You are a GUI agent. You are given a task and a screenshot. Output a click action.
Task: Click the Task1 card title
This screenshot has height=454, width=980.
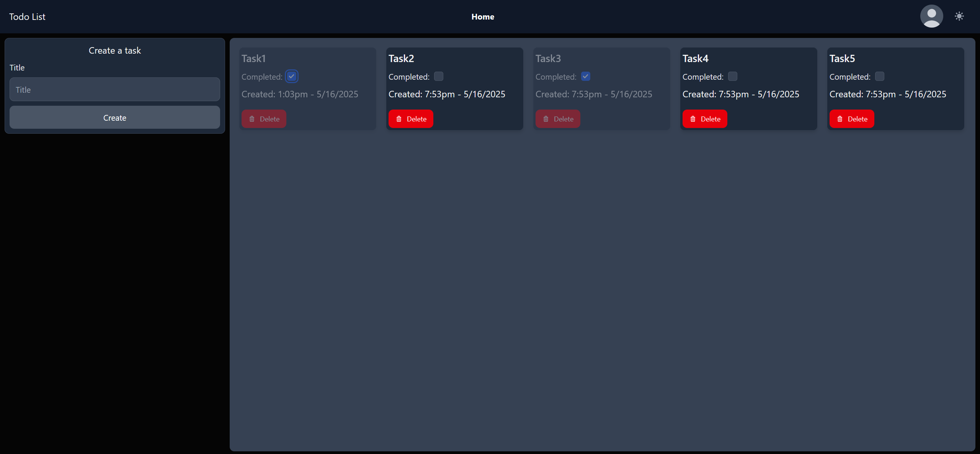coord(253,58)
